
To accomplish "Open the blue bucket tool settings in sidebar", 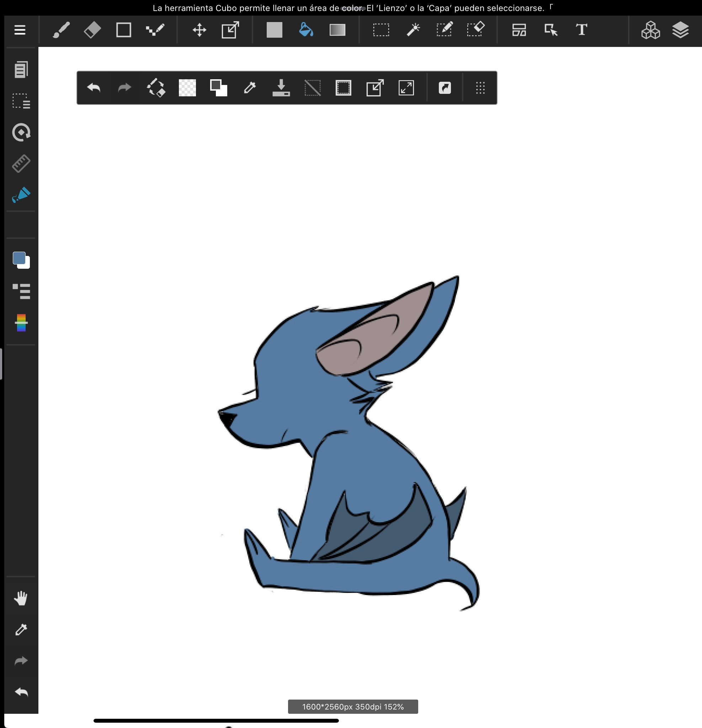I will coord(21,195).
